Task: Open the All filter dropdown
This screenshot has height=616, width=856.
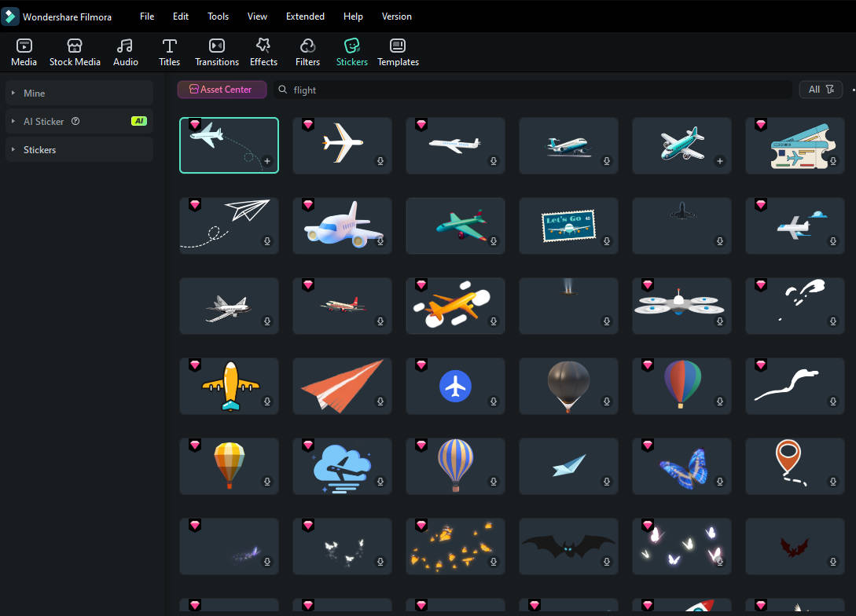Action: coord(821,90)
